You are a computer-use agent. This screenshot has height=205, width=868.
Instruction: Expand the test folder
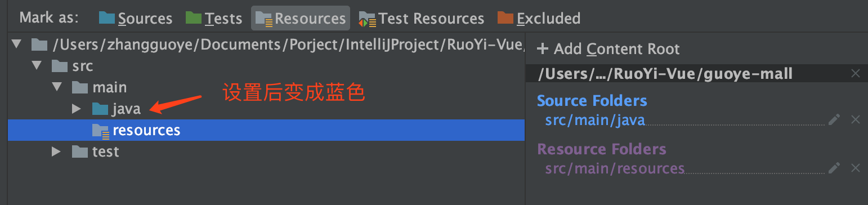coord(56,151)
